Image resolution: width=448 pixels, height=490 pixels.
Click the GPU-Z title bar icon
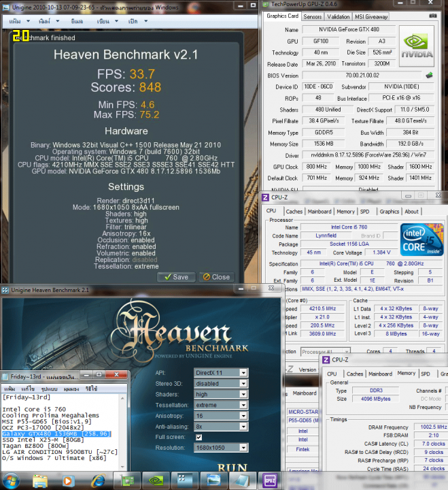(x=266, y=4)
